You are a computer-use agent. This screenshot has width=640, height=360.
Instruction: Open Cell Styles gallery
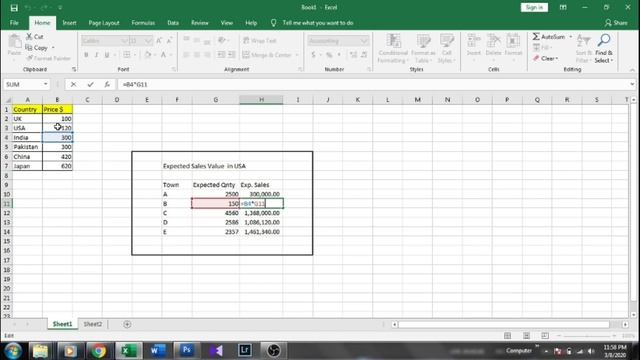point(447,48)
